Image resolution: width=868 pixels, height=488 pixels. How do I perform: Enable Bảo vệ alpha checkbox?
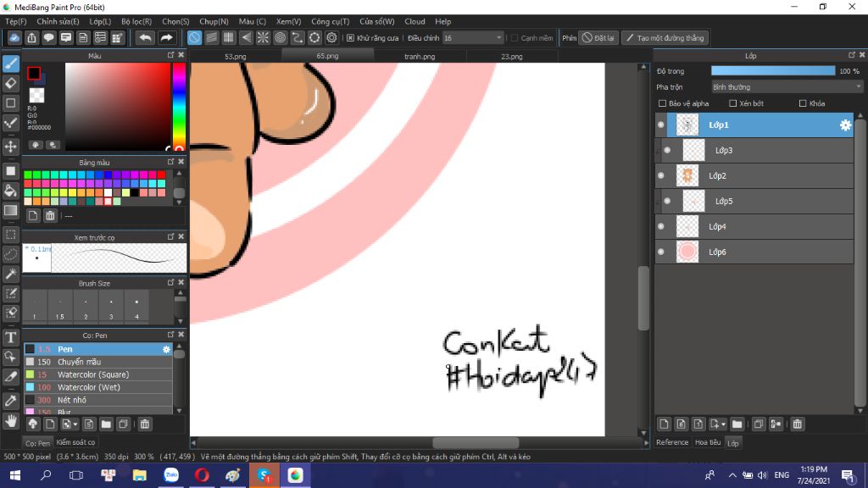[662, 103]
